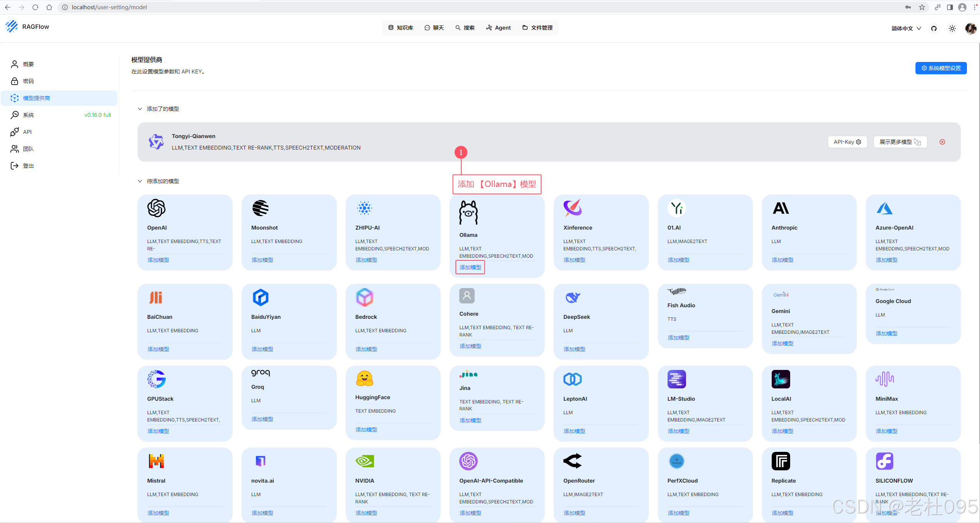Open the 简体中文 language dropdown
This screenshot has width=980, height=523.
click(x=906, y=28)
